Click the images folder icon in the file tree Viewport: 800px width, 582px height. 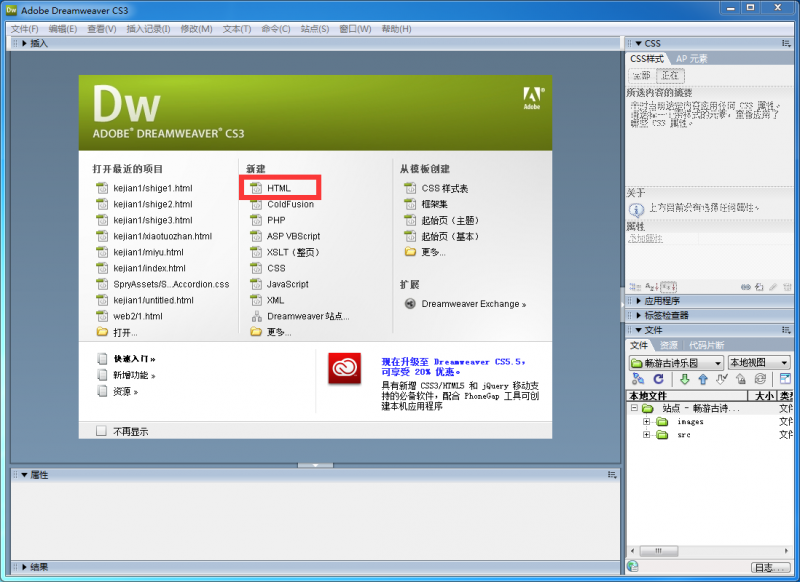click(x=662, y=422)
